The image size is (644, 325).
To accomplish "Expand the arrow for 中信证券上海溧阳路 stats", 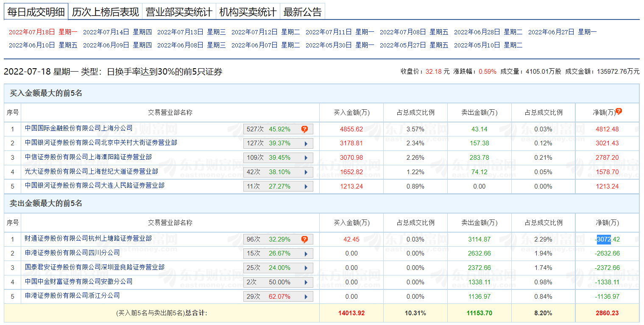I will pos(306,158).
